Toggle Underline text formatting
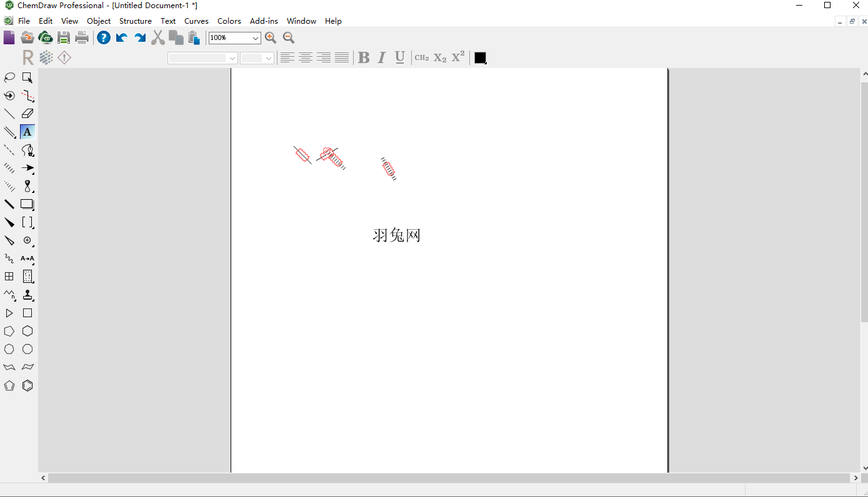 pos(400,58)
